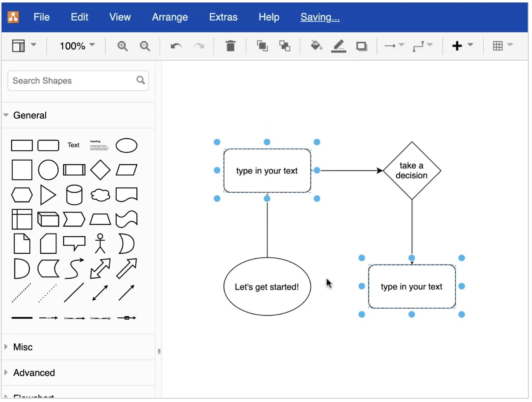Open the Arrange menu
Viewport: 532px width, 402px height.
(x=169, y=17)
